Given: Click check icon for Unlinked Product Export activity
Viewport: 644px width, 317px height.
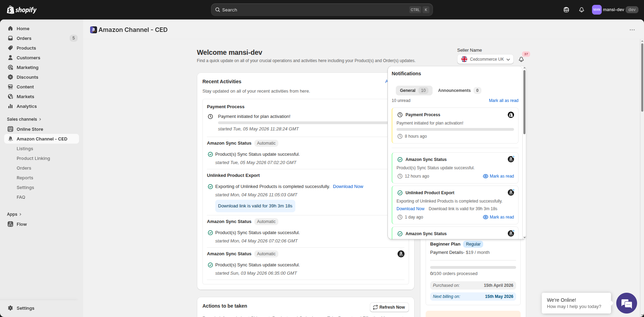Looking at the screenshot, I should pyautogui.click(x=210, y=187).
